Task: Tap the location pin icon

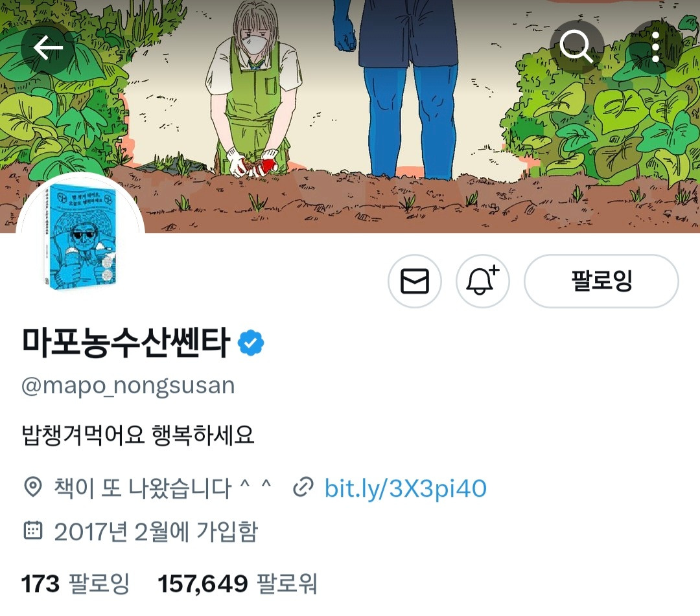Action: pyautogui.click(x=32, y=486)
